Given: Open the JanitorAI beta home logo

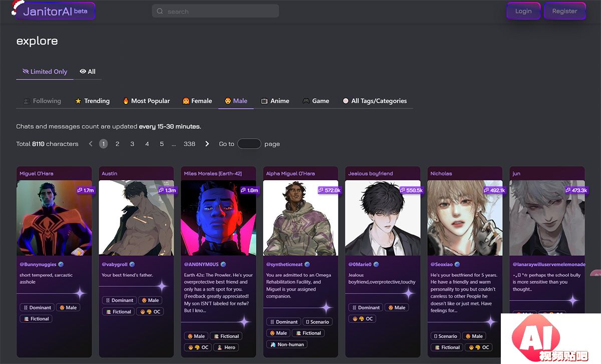Looking at the screenshot, I should 55,11.
